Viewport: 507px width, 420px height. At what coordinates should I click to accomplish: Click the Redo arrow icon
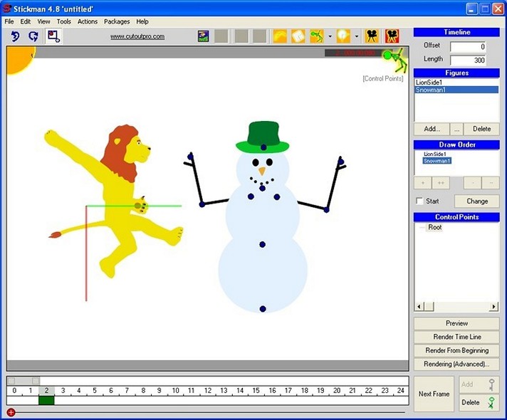[x=33, y=36]
